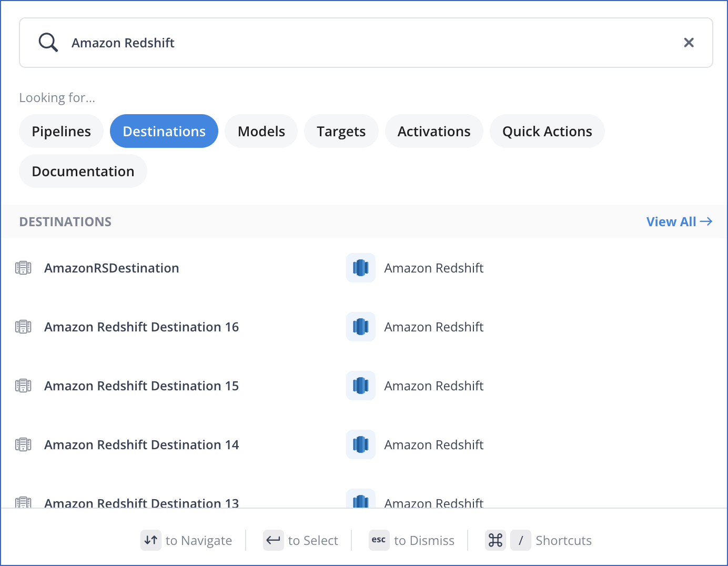Click Amazon Redshift type label in Destination 14 row
This screenshot has width=728, height=566.
pyautogui.click(x=434, y=444)
